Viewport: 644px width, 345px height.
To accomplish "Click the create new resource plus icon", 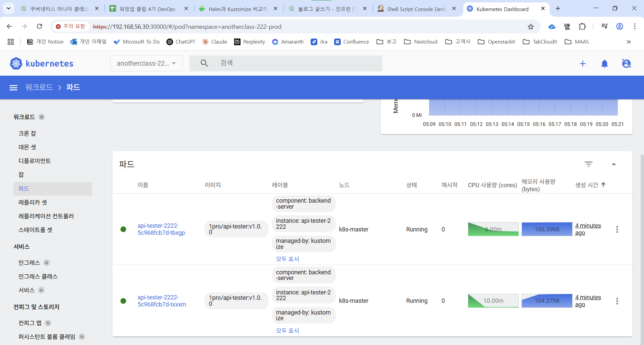I will coord(583,64).
